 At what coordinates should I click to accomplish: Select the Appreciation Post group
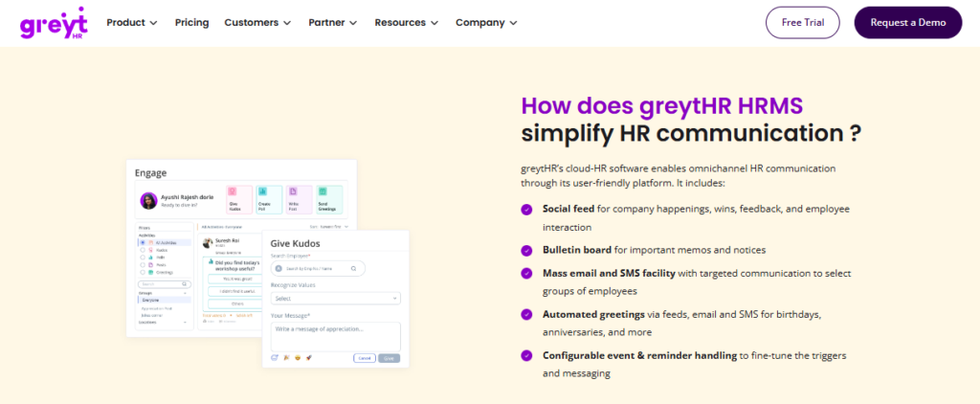(156, 308)
